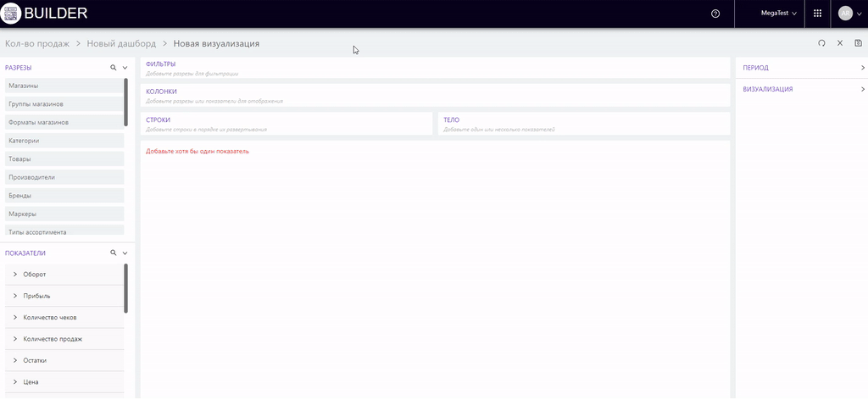This screenshot has width=868, height=400.
Task: Click the X icon to cancel visualization
Action: click(840, 43)
